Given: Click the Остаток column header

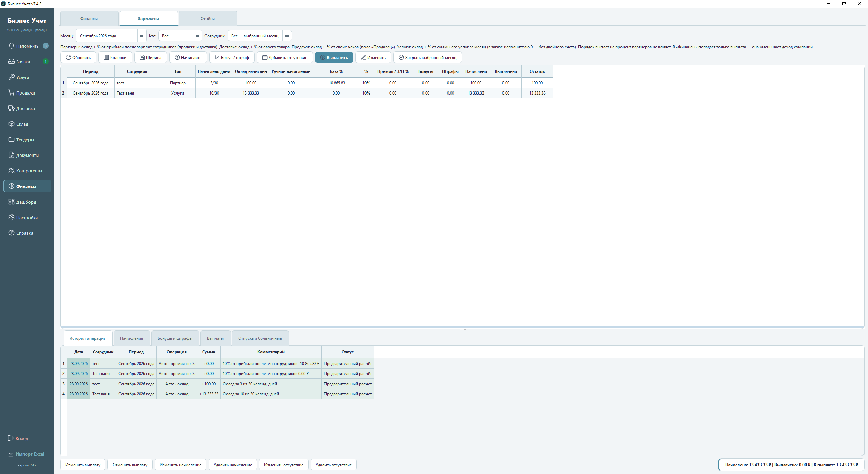Looking at the screenshot, I should click(x=537, y=71).
